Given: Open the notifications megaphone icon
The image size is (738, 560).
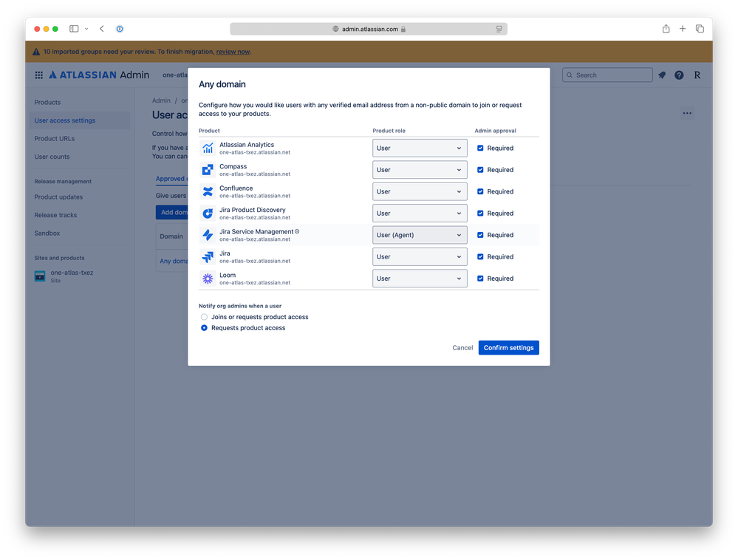Looking at the screenshot, I should coord(662,75).
